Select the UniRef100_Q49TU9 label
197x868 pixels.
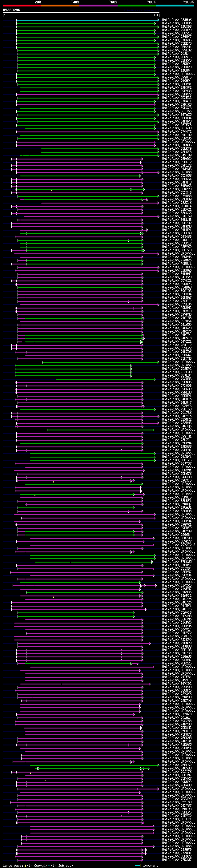[x=176, y=155]
